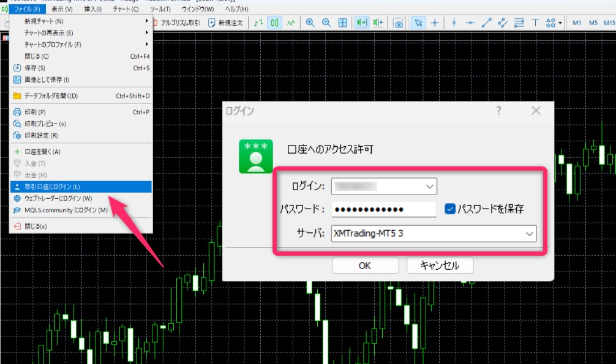Enable chart auto-scroll toggle icon
616x364 pixels.
point(360,22)
